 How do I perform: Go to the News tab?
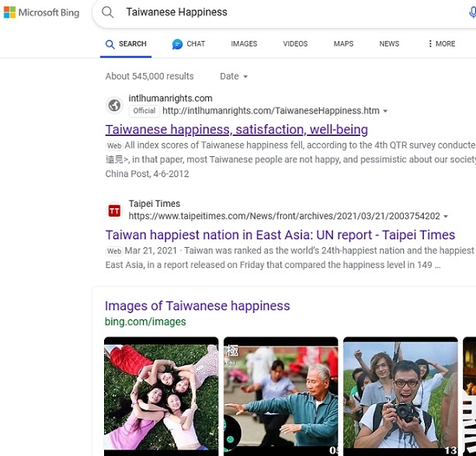click(389, 44)
